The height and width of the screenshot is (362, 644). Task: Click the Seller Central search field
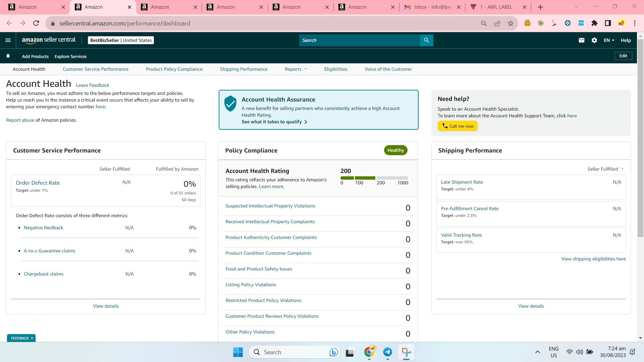point(359,40)
